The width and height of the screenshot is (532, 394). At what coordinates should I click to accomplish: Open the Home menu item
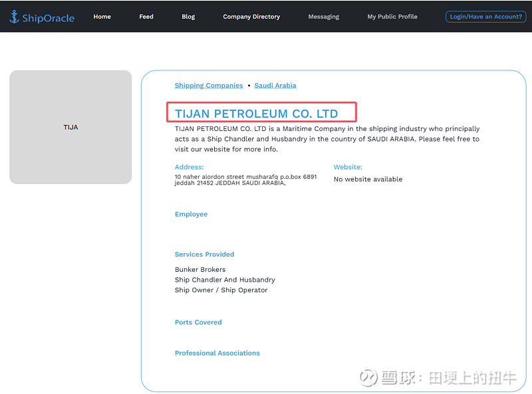click(x=102, y=17)
